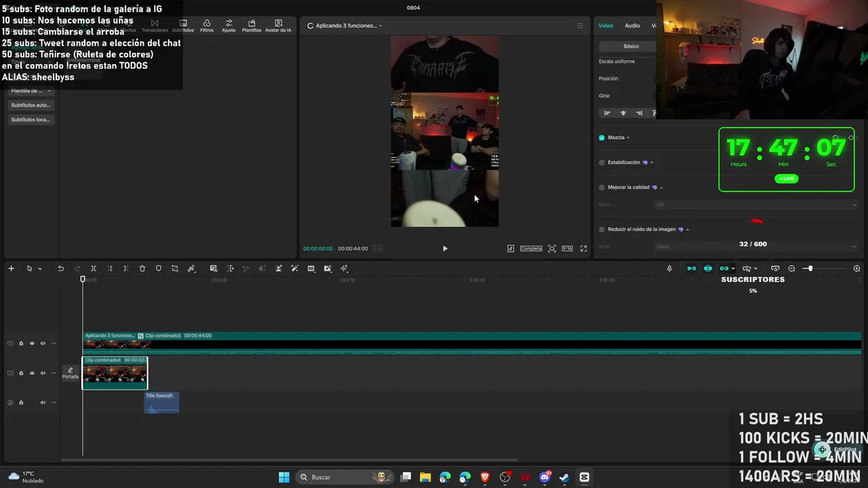Click the align-left icon in Video panel
The height and width of the screenshot is (488, 868).
pos(607,113)
